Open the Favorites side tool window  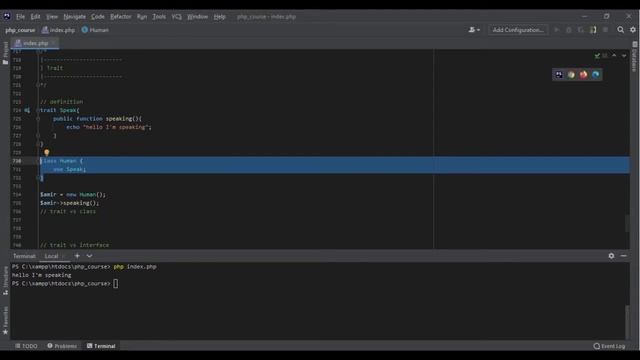5,321
